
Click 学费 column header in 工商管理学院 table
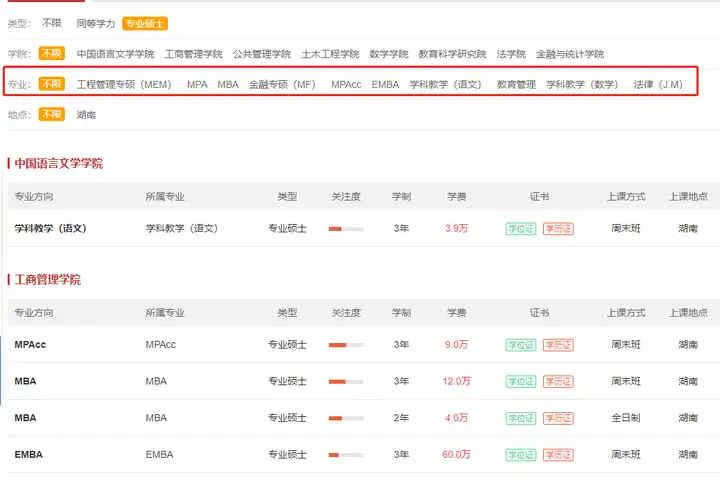click(456, 313)
